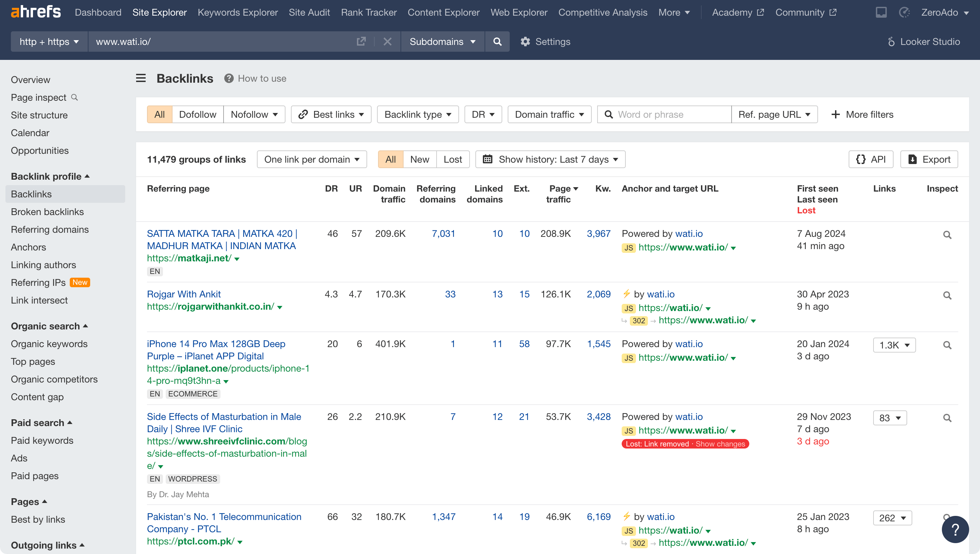The height and width of the screenshot is (554, 980).
Task: Filter by Dofollow links
Action: [x=197, y=115]
